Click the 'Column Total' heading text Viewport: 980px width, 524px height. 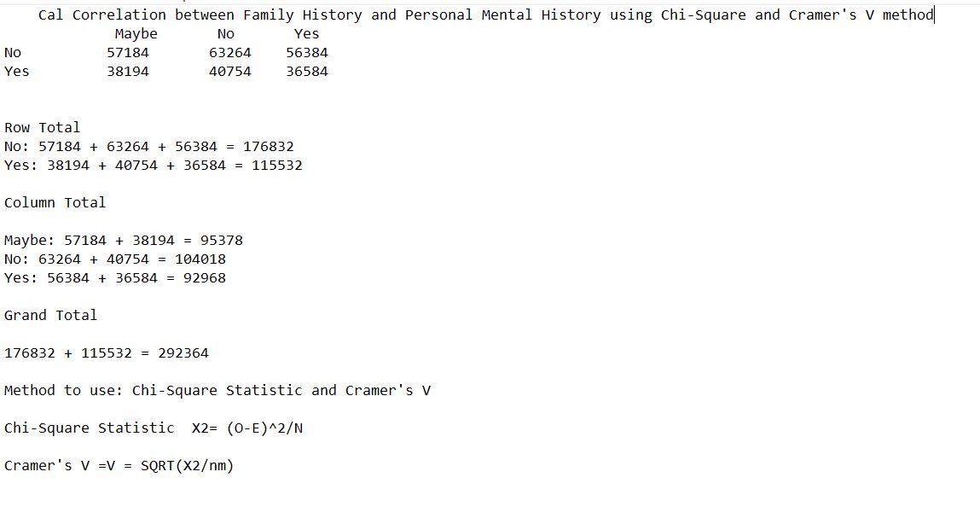point(55,202)
